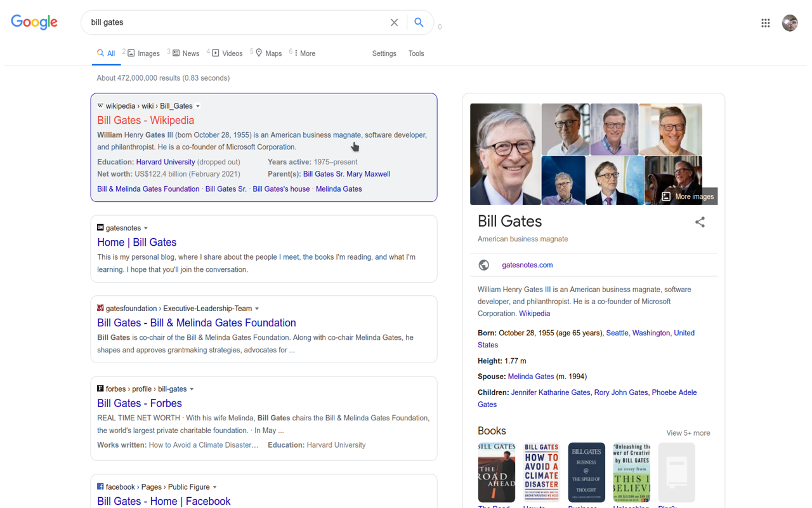812x508 pixels.
Task: Click the Google logo
Action: [34, 22]
